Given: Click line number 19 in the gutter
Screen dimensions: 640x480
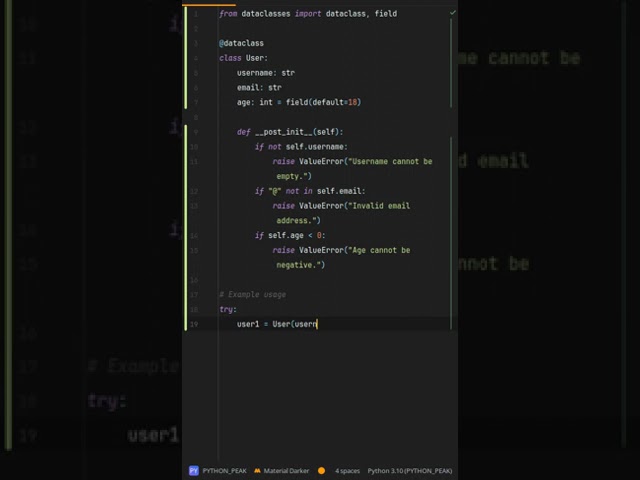Looking at the screenshot, I should click(194, 324).
